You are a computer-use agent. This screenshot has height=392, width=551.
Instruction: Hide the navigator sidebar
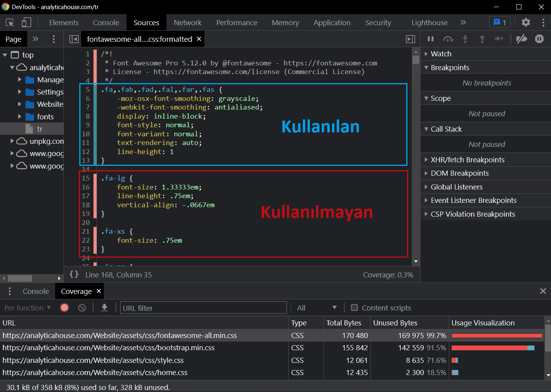(x=74, y=39)
